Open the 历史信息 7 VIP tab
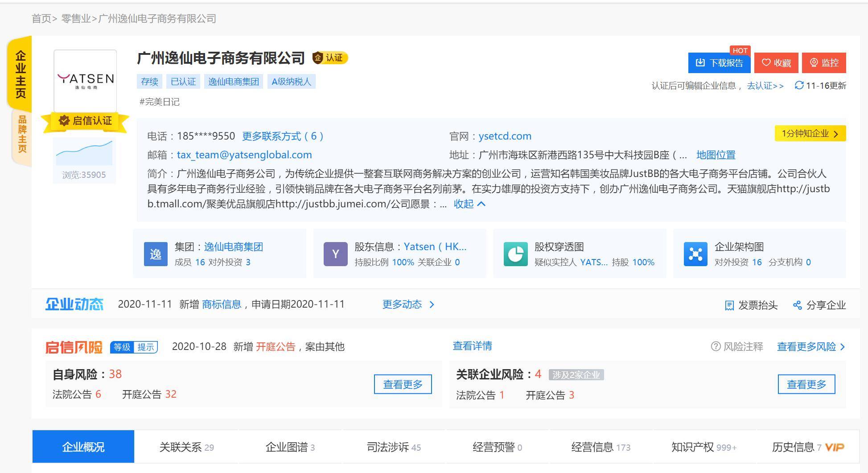 (x=808, y=447)
